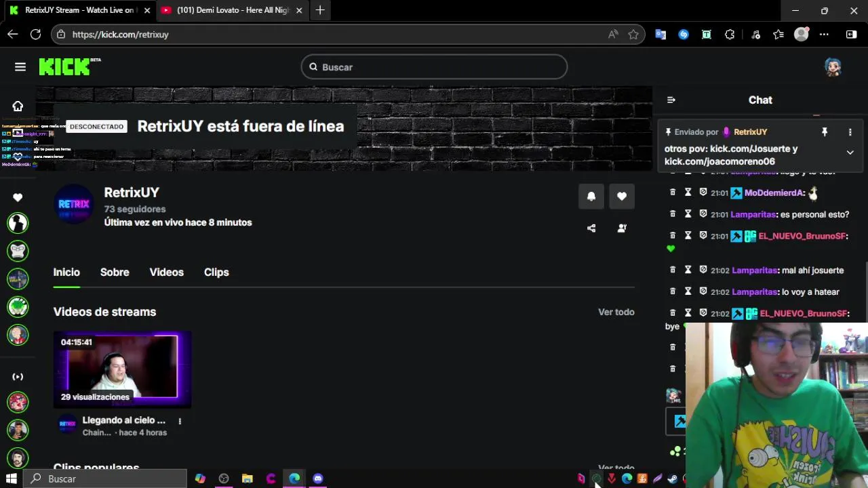The width and height of the screenshot is (868, 488).
Task: Open the user moderation icon beside share
Action: tap(622, 228)
